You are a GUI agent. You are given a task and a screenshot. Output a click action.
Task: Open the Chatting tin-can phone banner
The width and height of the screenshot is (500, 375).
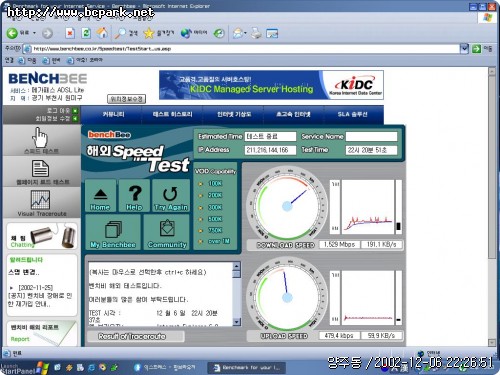pyautogui.click(x=42, y=236)
